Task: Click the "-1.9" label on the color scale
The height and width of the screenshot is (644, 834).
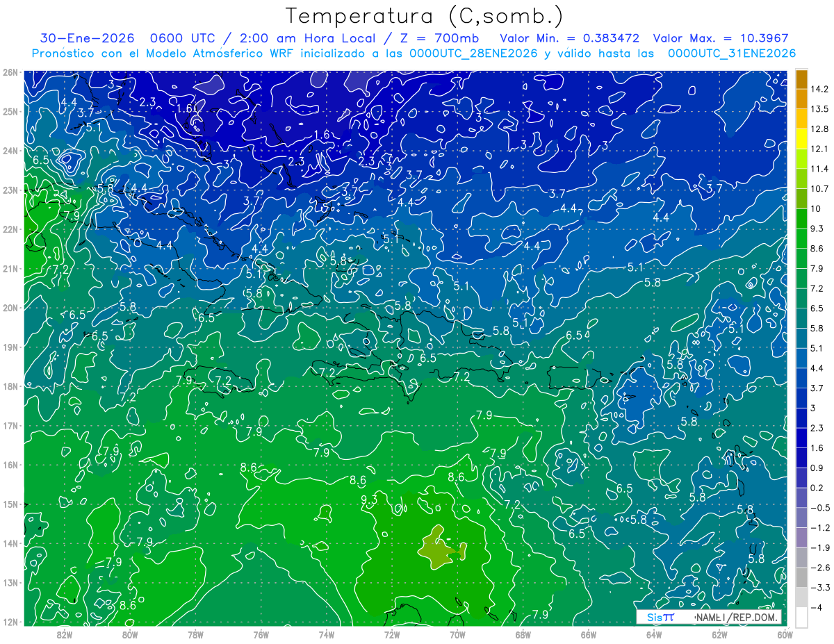Action: click(820, 547)
